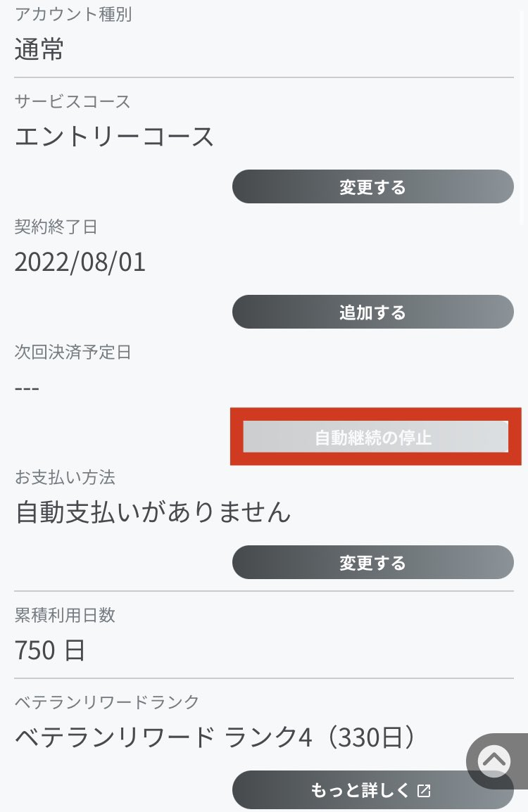Click 変更する under 自動支払いがありません
528x812 pixels.
(x=372, y=562)
